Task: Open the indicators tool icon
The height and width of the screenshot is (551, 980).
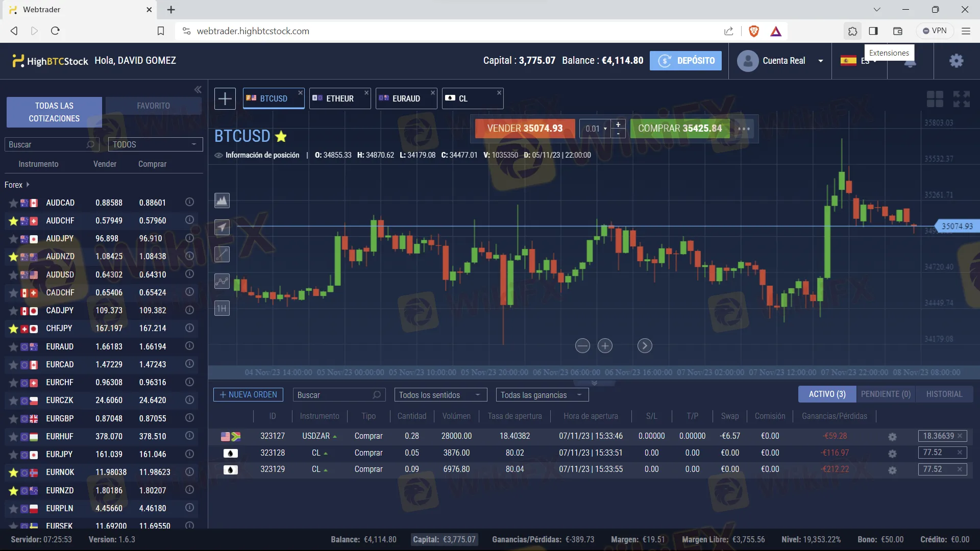Action: coord(222,281)
